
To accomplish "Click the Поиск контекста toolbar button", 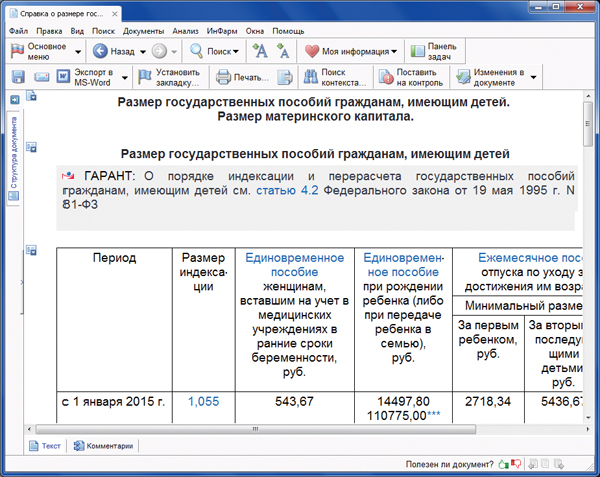I will [335, 77].
